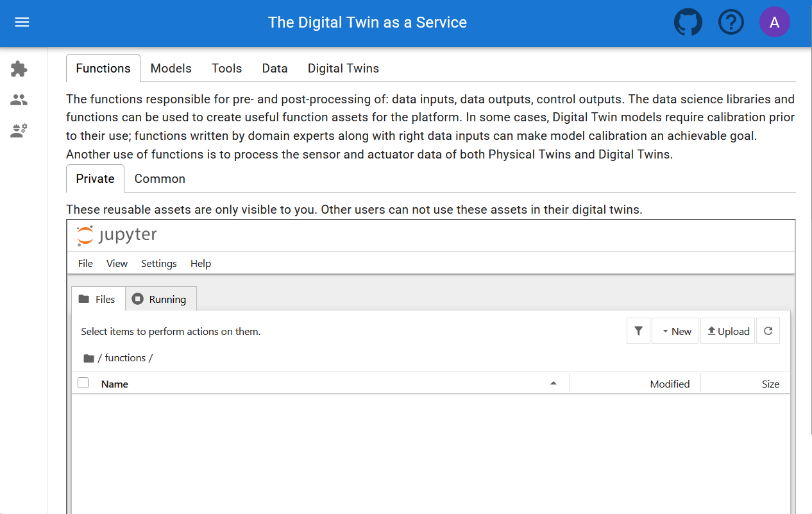Sort files by the Size column
Screen dimensions: 812x514
tap(770, 384)
